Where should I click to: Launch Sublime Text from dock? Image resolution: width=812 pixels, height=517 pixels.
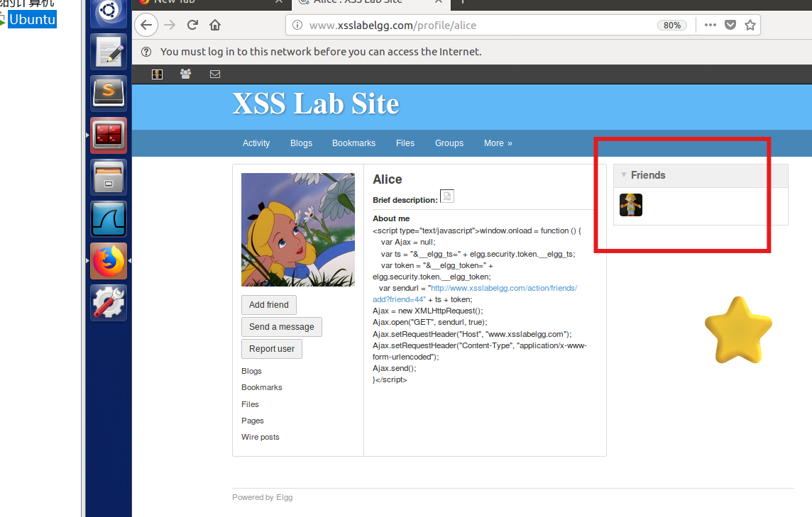point(108,94)
